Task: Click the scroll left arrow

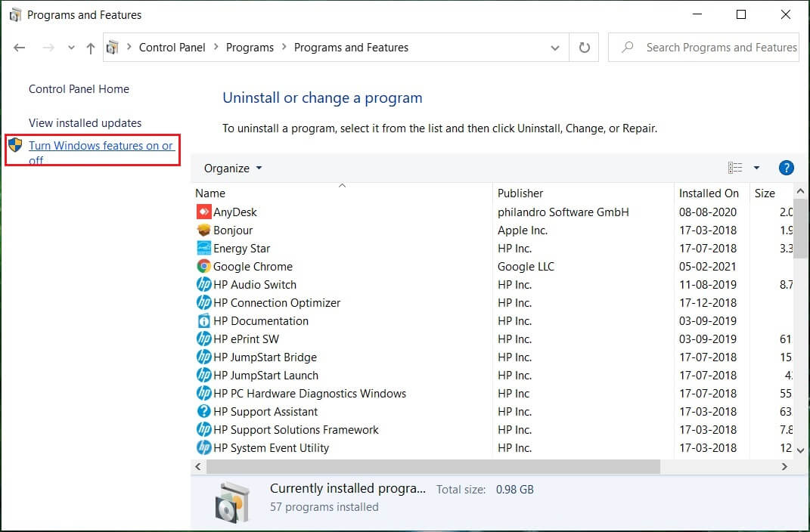Action: (x=198, y=466)
